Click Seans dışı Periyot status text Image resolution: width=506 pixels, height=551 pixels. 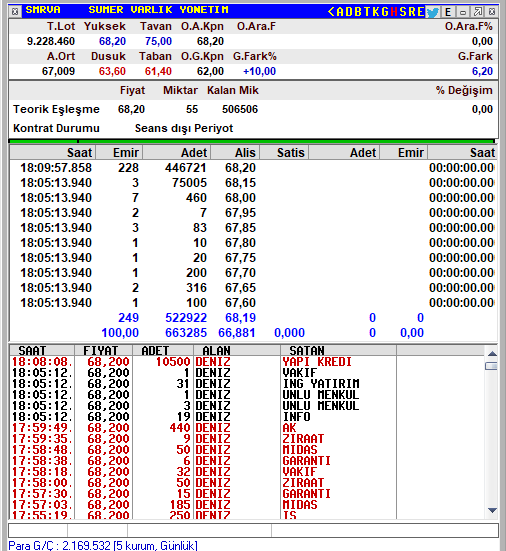[184, 128]
